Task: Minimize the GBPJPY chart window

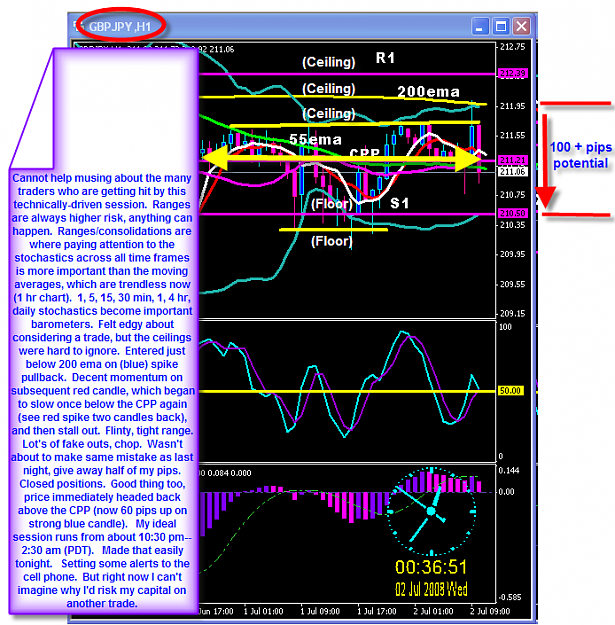Action: 480,27
